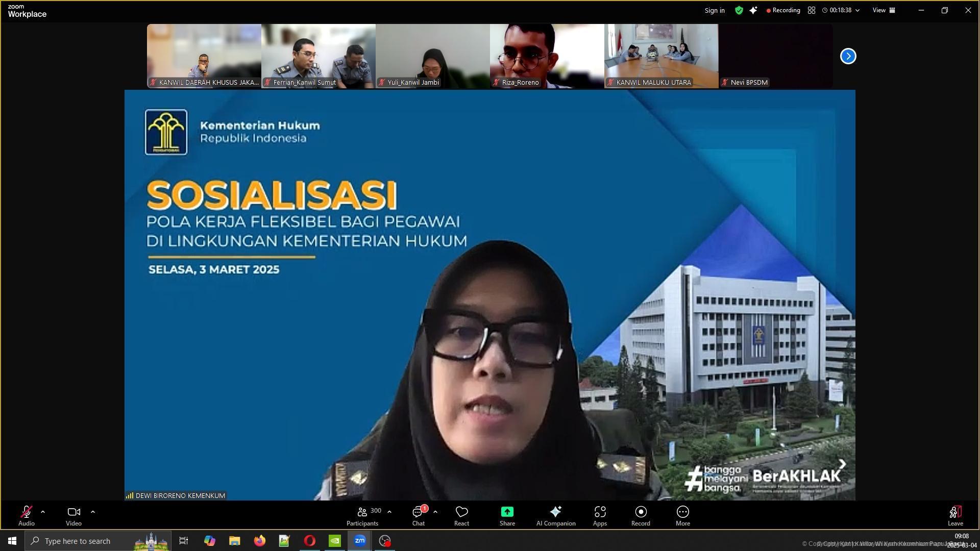Click the Record button
The width and height of the screenshot is (980, 551).
click(x=640, y=515)
